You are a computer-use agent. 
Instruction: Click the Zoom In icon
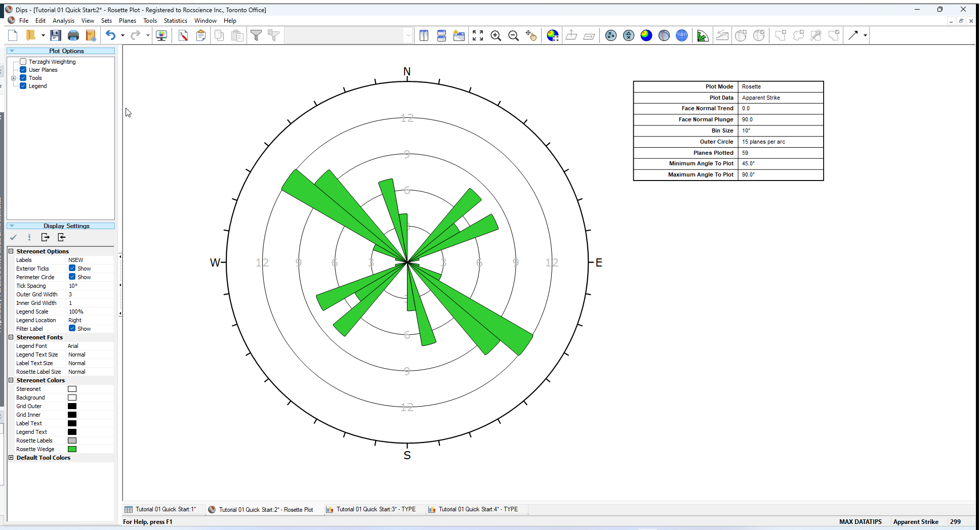click(496, 35)
